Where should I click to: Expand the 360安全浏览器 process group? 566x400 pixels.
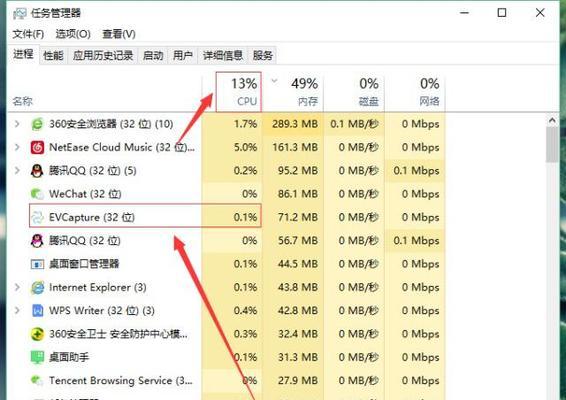tap(17, 124)
